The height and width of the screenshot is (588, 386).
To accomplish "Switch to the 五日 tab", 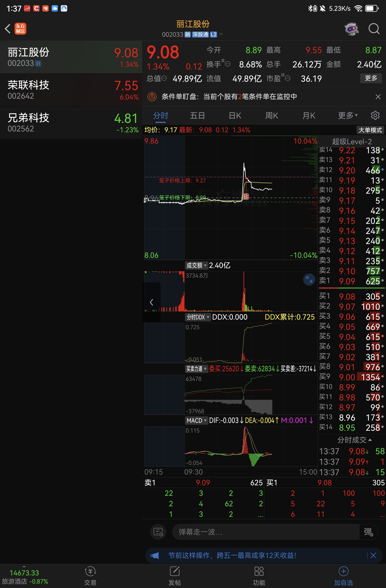I will [197, 115].
